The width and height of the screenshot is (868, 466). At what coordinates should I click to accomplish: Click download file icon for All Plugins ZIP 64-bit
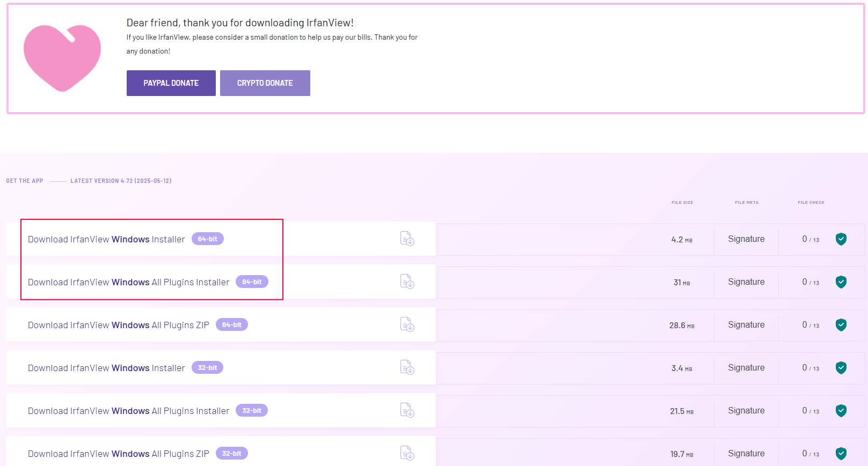click(407, 324)
